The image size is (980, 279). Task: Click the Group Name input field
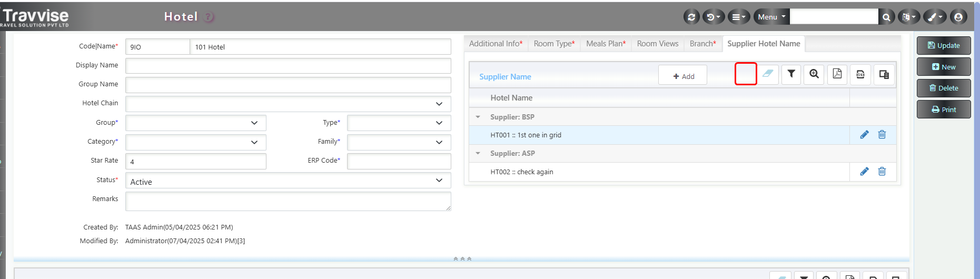pos(288,85)
